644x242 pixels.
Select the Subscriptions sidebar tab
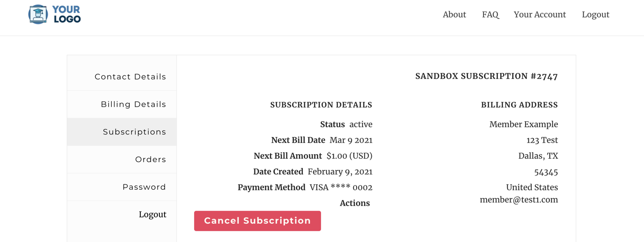coord(122,132)
